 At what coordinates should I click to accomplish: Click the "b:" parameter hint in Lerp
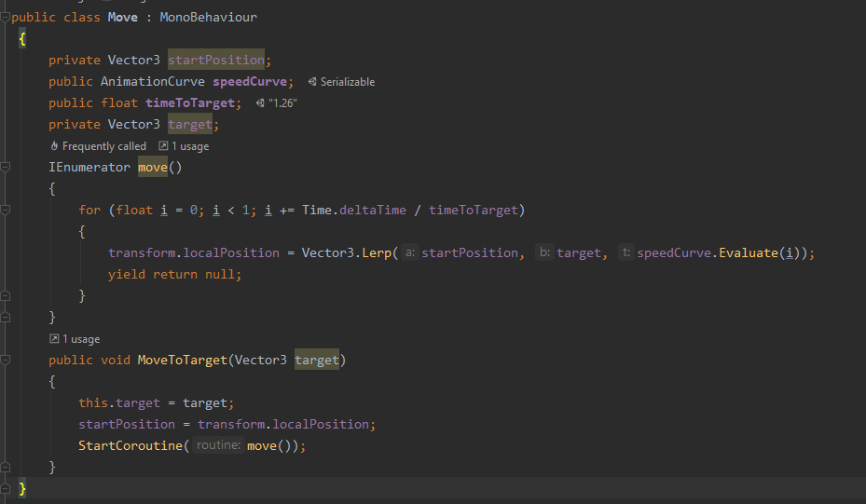pyautogui.click(x=544, y=252)
